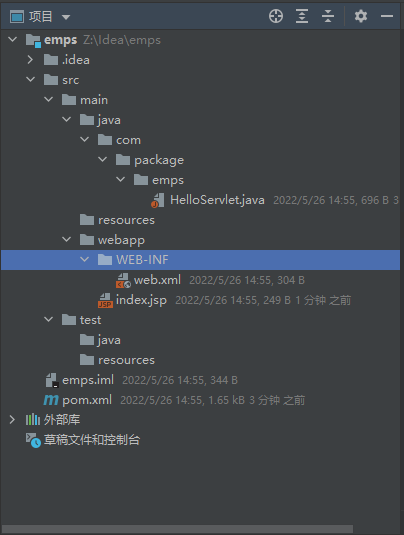The width and height of the screenshot is (404, 535).
Task: Collapse the package folder
Action: click(x=102, y=159)
